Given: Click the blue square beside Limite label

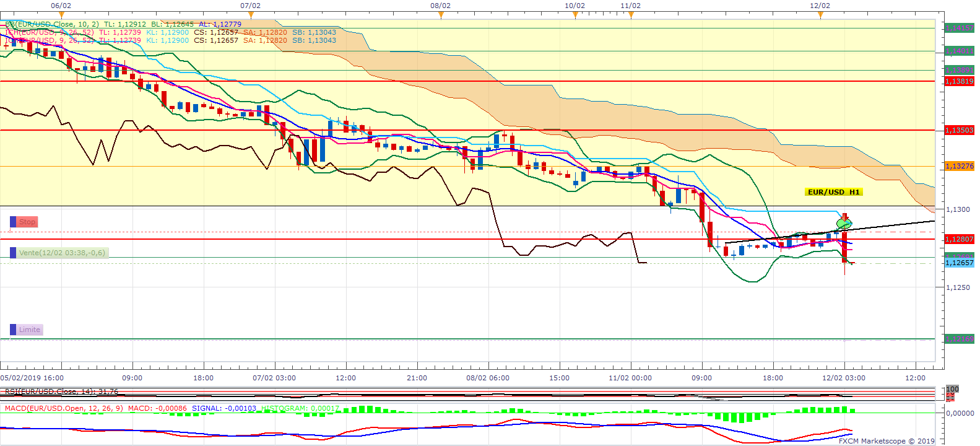Looking at the screenshot, I should (x=13, y=330).
